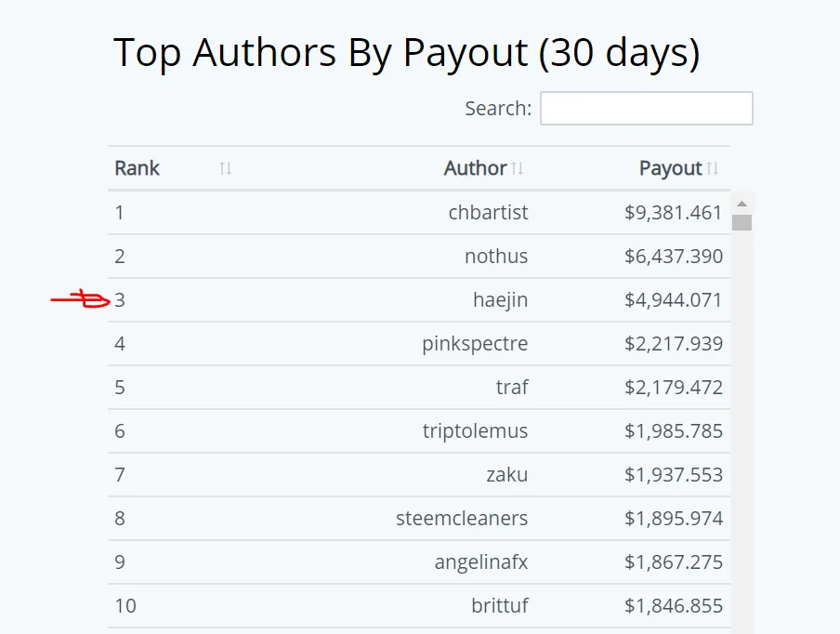Choose triptolemus in the author list
The width and height of the screenshot is (840, 634).
[475, 431]
